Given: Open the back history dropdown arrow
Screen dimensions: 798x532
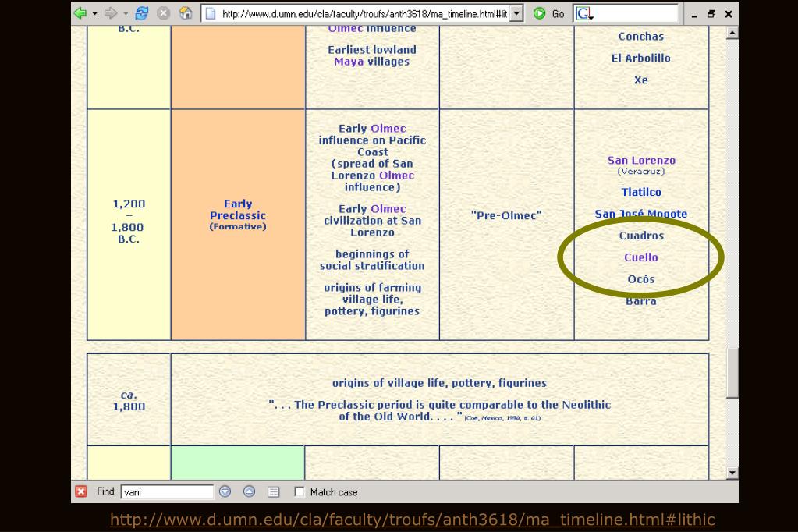Looking at the screenshot, I should tap(94, 14).
